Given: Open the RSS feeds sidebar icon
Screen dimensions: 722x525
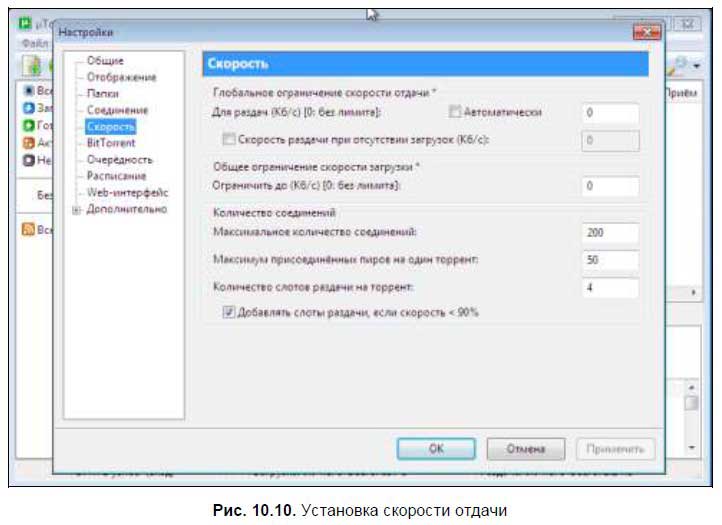Looking at the screenshot, I should coord(28,229).
